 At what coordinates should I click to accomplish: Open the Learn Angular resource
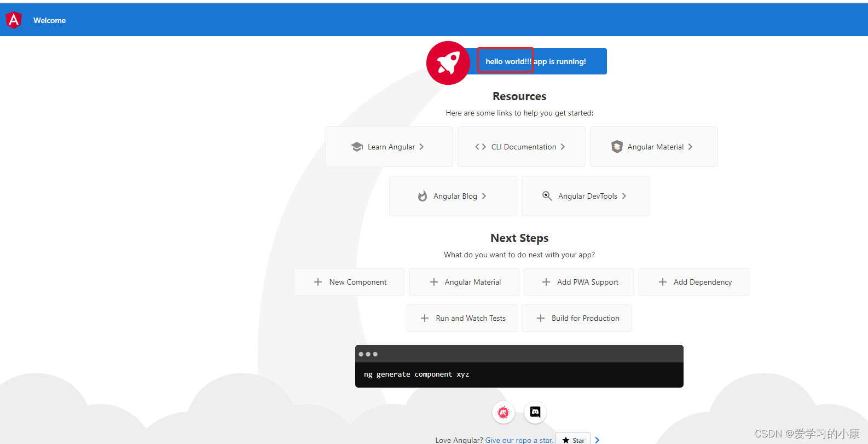pos(389,147)
